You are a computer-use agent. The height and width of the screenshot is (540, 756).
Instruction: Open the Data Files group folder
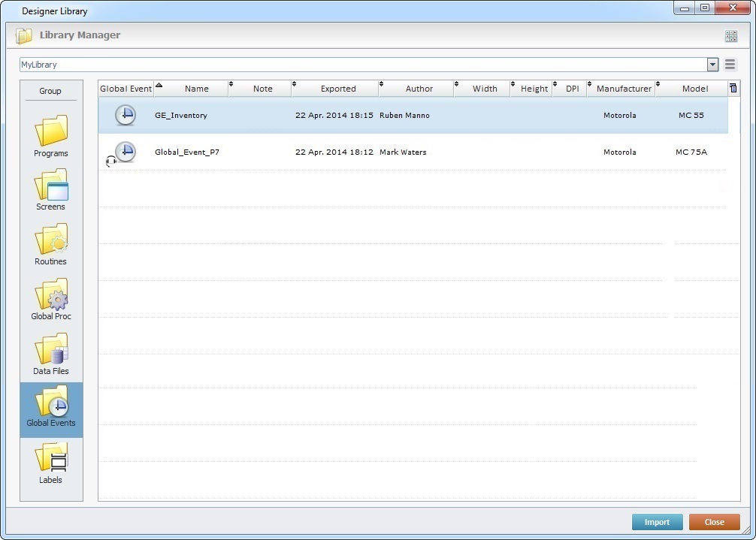point(50,354)
